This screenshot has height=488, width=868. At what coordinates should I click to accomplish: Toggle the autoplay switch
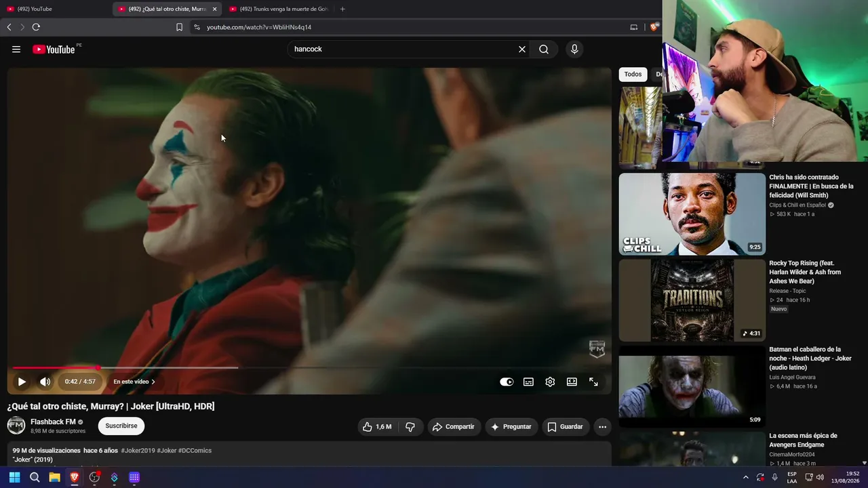(x=507, y=382)
